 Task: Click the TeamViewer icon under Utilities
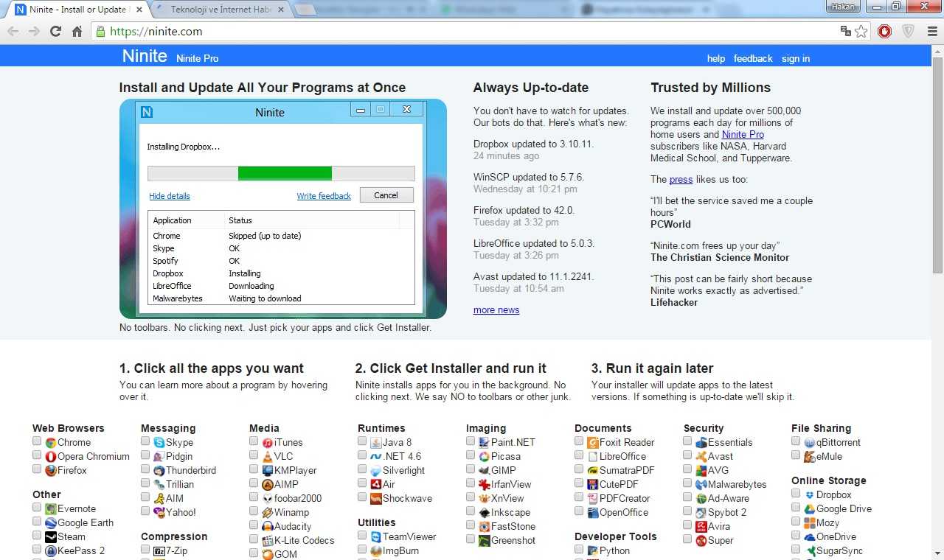[376, 537]
